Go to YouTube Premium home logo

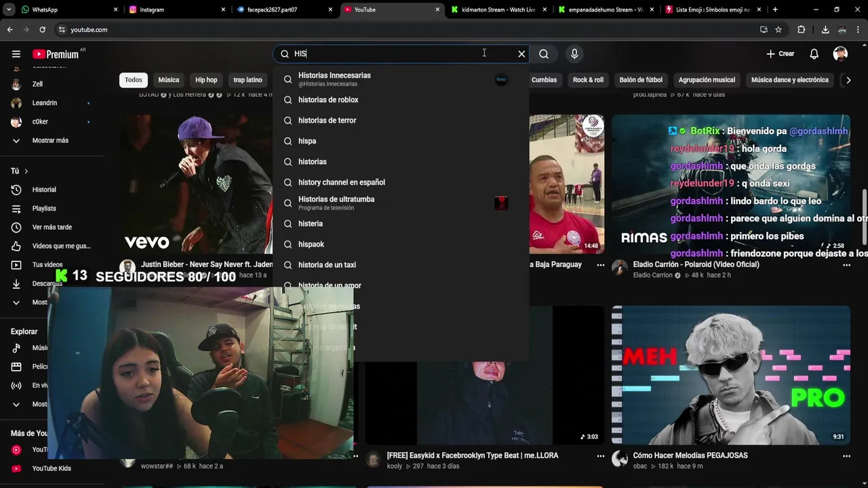tap(56, 54)
